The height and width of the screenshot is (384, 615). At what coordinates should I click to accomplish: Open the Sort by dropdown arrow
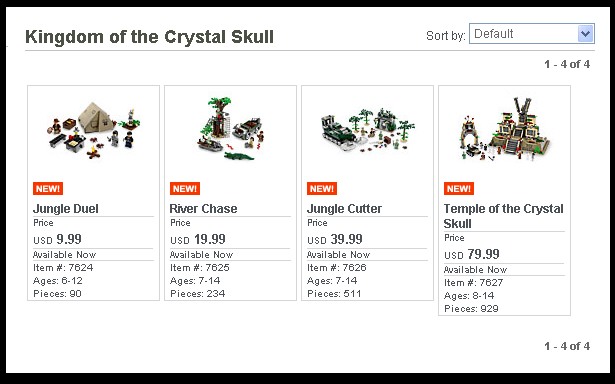pyautogui.click(x=585, y=34)
